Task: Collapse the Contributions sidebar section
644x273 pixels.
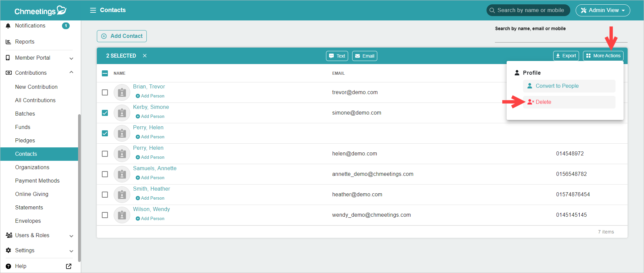Action: click(x=71, y=73)
